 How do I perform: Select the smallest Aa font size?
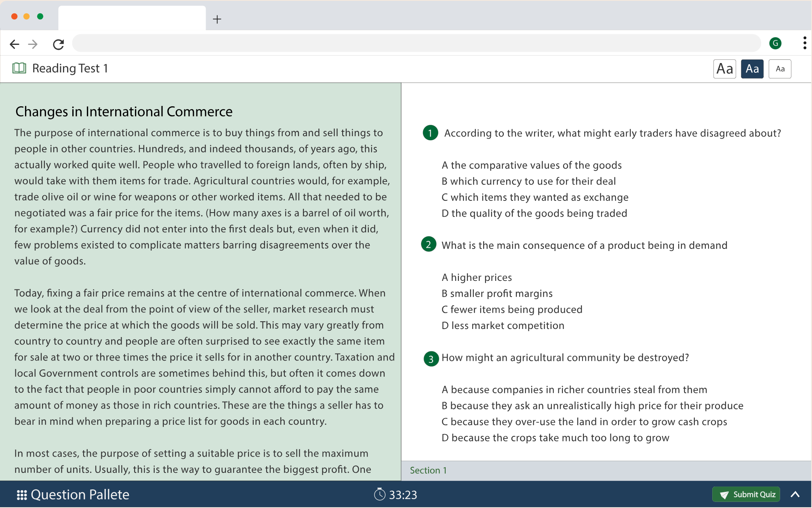pos(780,69)
